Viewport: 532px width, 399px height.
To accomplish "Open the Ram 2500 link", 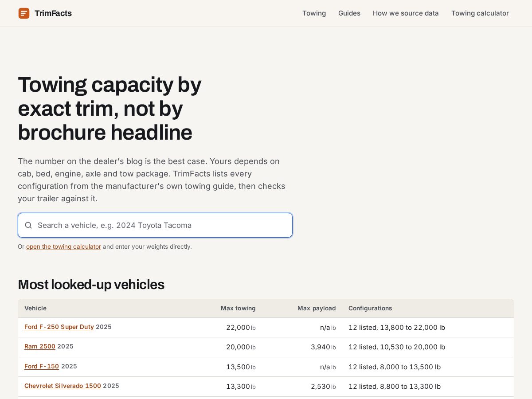I will pos(40,346).
